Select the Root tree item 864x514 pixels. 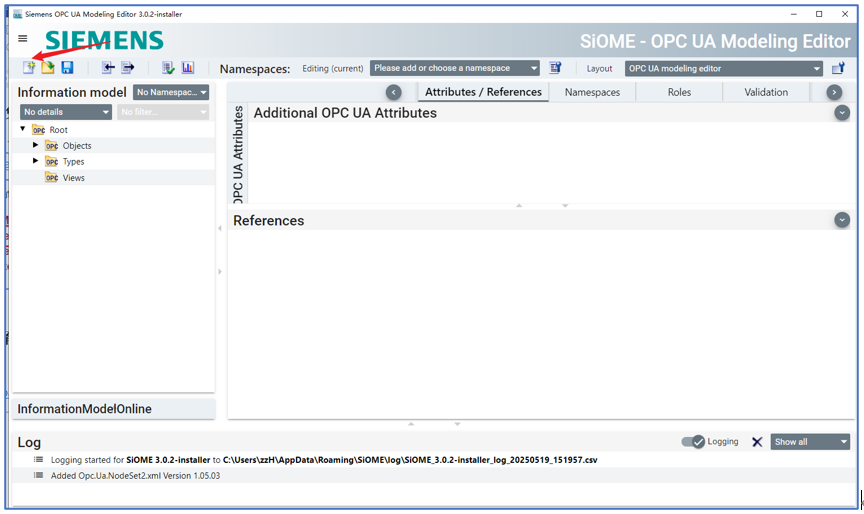(x=58, y=130)
